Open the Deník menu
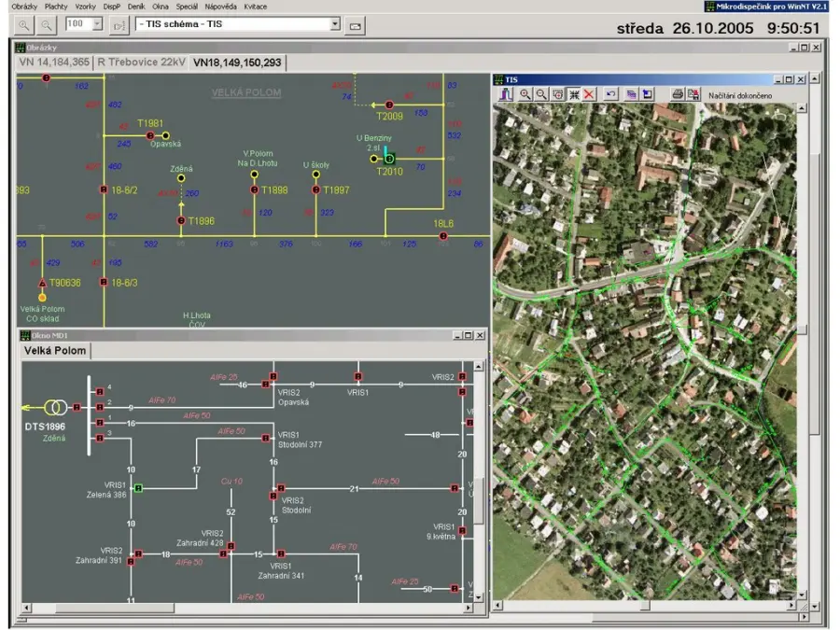The image size is (840, 630). click(x=136, y=7)
